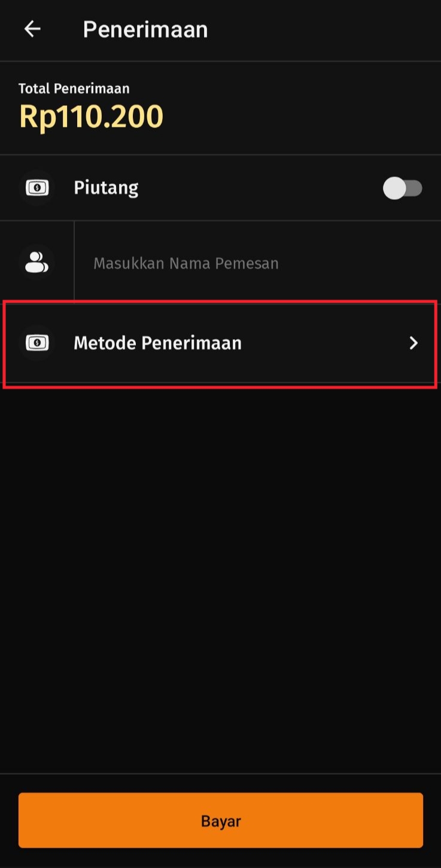Tap the round knob of the Piutang toggle
This screenshot has height=868, width=441.
(x=394, y=188)
